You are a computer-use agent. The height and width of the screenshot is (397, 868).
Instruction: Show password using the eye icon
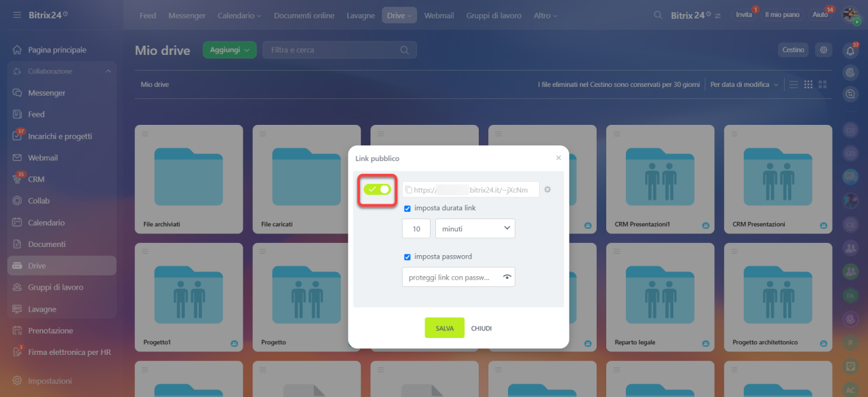[507, 277]
